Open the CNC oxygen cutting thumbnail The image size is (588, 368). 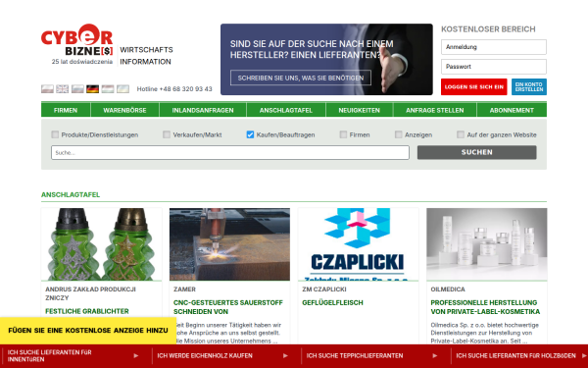pos(230,244)
